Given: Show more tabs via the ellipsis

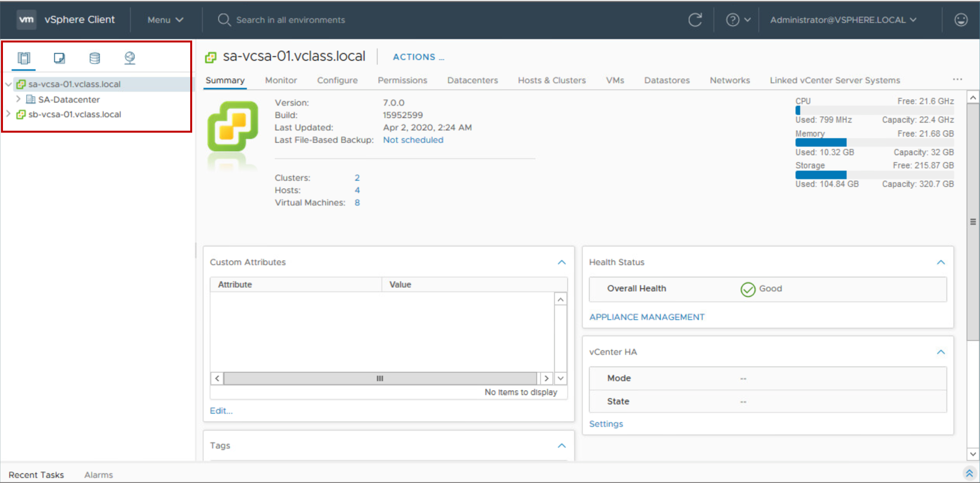Looking at the screenshot, I should 957,79.
